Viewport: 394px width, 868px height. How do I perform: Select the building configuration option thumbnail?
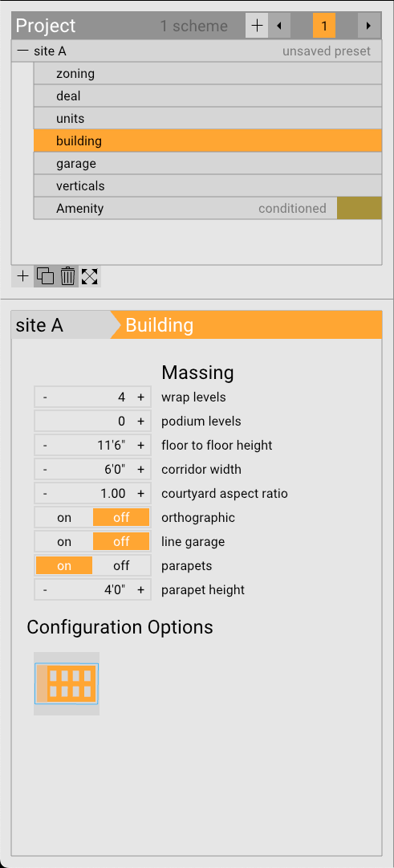(67, 683)
